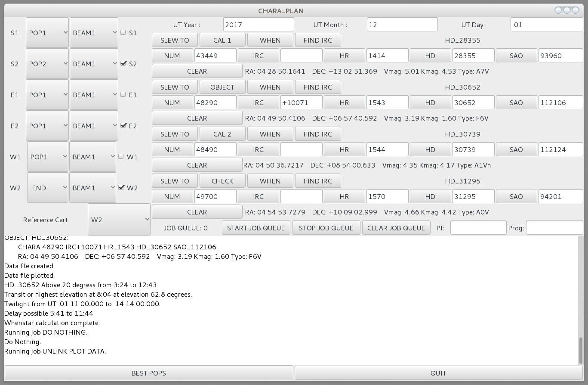The image size is (588, 385).
Task: Click CLEAR for the HD_31295 row
Action: click(197, 212)
